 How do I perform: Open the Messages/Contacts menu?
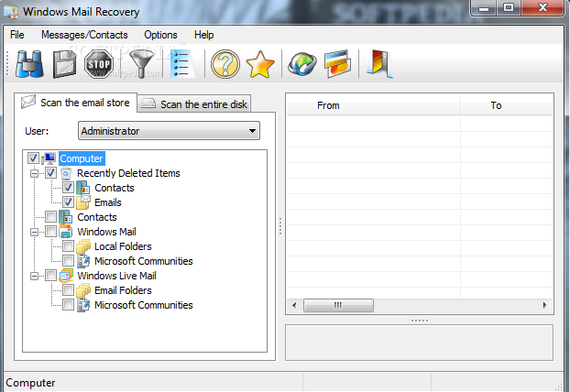(84, 35)
